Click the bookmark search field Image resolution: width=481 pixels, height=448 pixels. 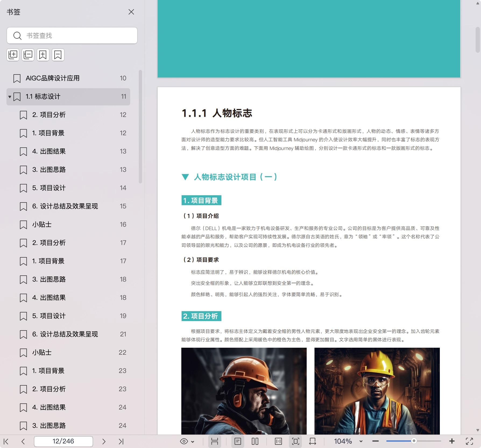[x=72, y=35]
